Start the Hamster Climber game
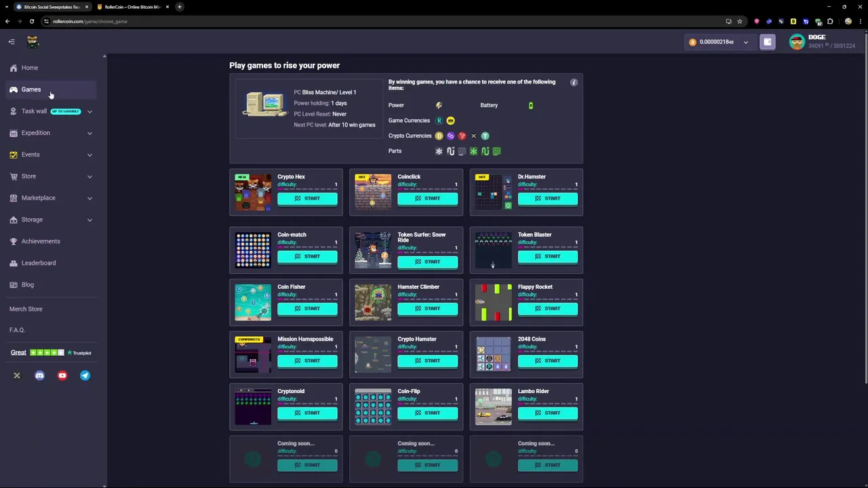The image size is (868, 488). [427, 308]
